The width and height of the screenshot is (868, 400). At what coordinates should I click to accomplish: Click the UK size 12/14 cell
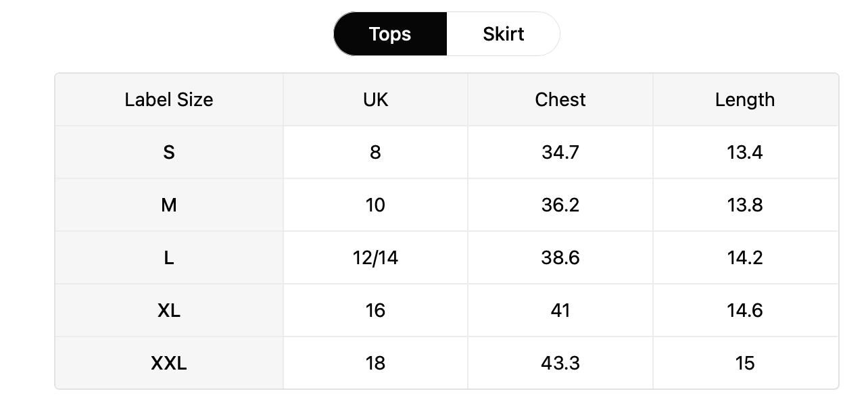pyautogui.click(x=375, y=257)
